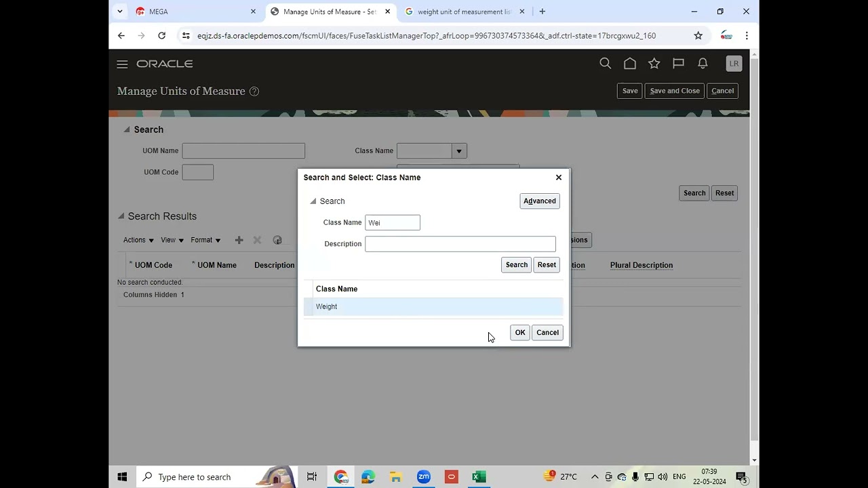Bookmark this page with the star icon
This screenshot has width=868, height=488.
(698, 35)
